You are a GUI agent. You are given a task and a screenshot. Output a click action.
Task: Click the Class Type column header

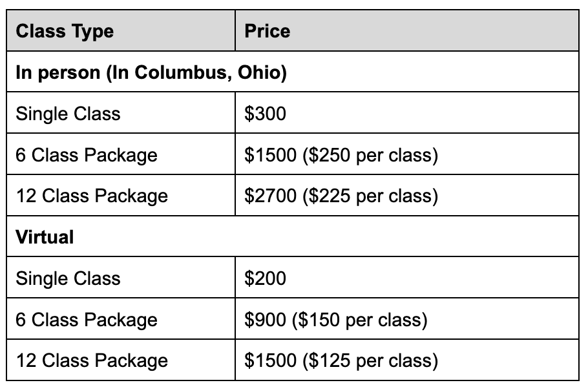click(121, 30)
